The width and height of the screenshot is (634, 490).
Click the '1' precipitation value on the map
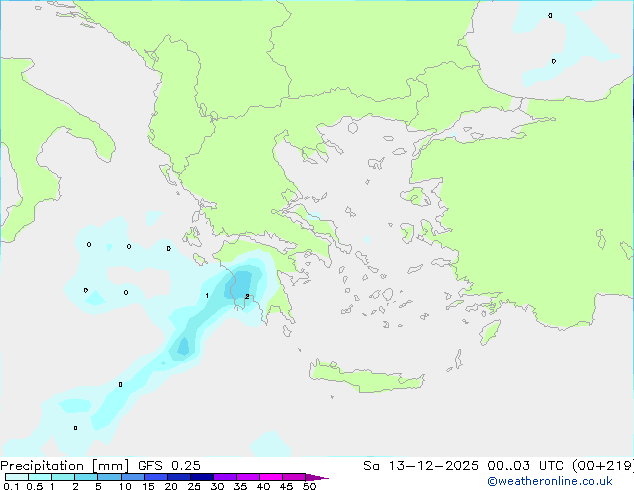[207, 296]
